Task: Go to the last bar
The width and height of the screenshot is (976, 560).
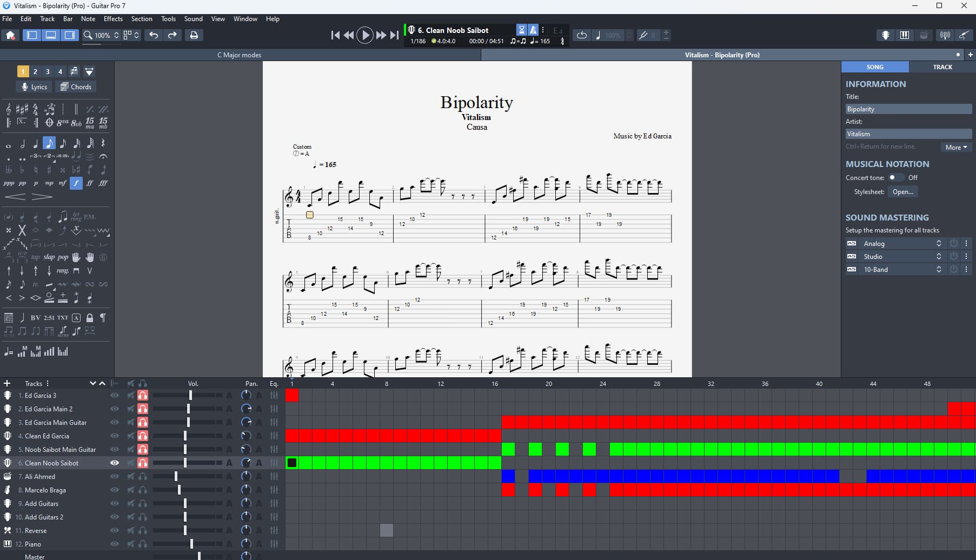Action: 395,35
